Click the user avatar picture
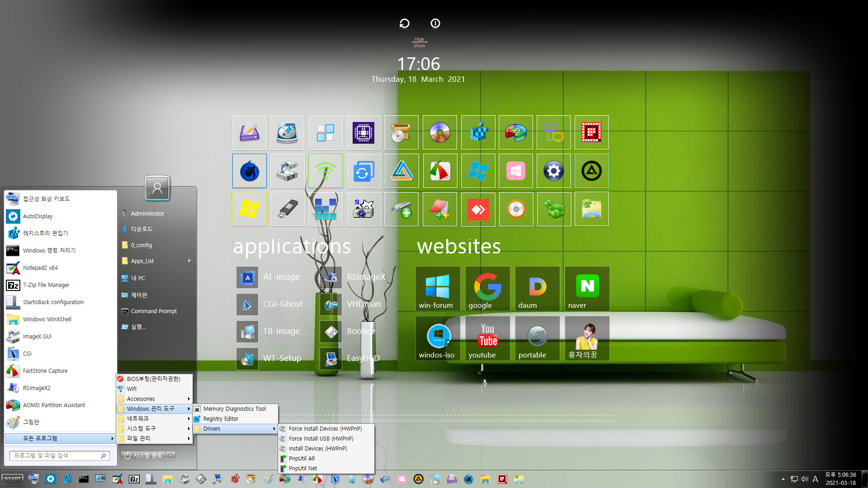This screenshot has height=488, width=868. [157, 188]
